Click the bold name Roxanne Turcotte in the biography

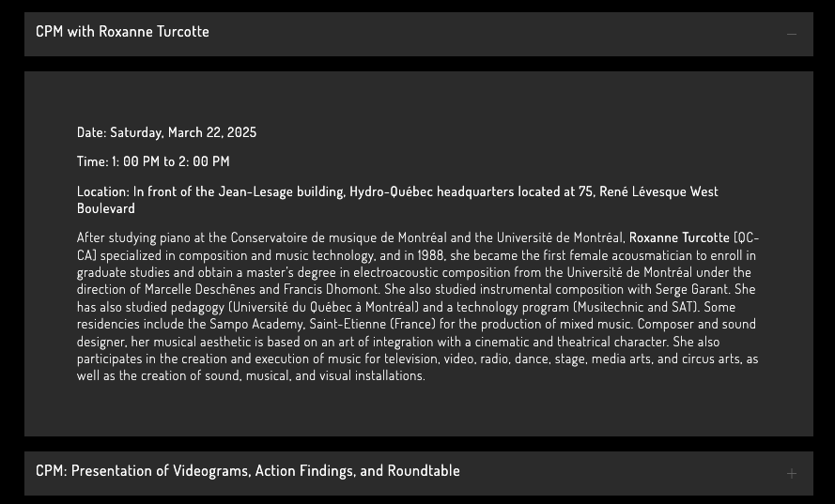point(678,238)
